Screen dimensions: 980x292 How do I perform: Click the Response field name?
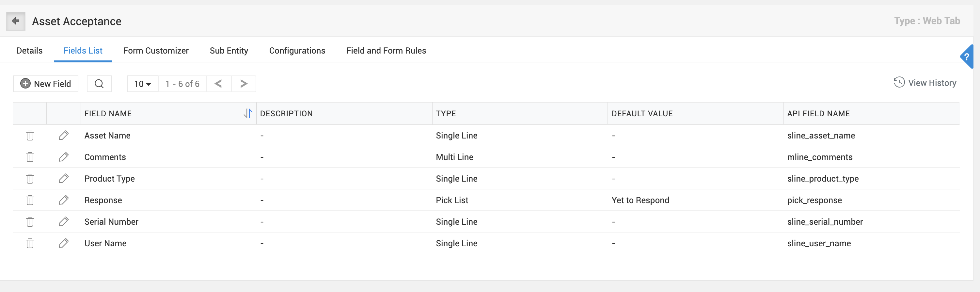(x=103, y=200)
